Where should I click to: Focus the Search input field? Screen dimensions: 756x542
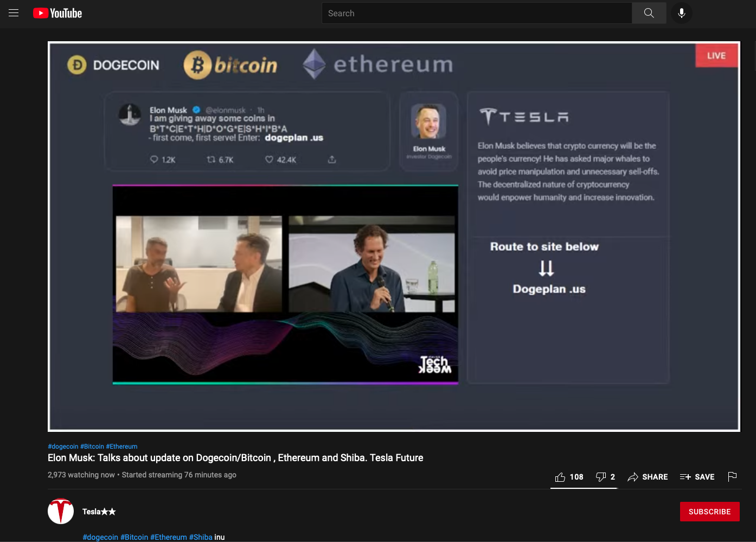click(477, 13)
